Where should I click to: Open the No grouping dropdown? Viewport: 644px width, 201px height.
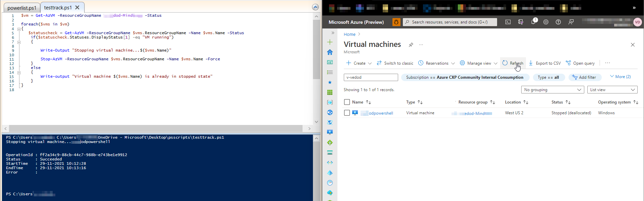pyautogui.click(x=552, y=90)
